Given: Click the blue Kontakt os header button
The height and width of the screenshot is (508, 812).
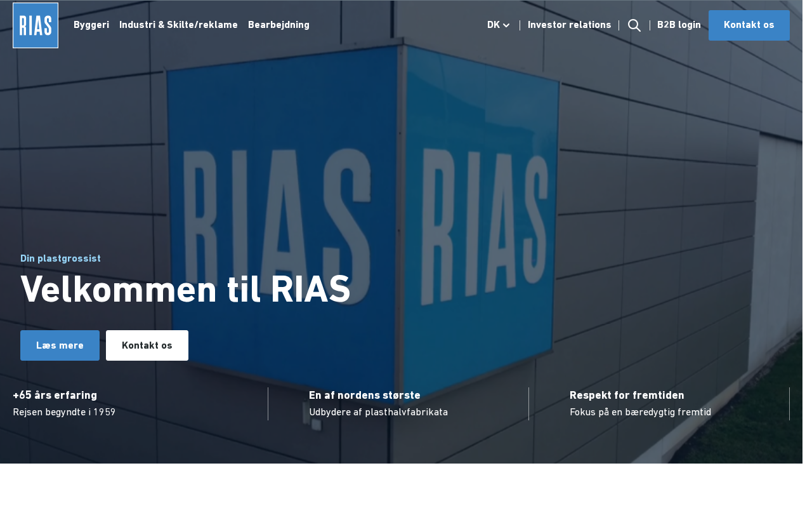Looking at the screenshot, I should [x=749, y=25].
